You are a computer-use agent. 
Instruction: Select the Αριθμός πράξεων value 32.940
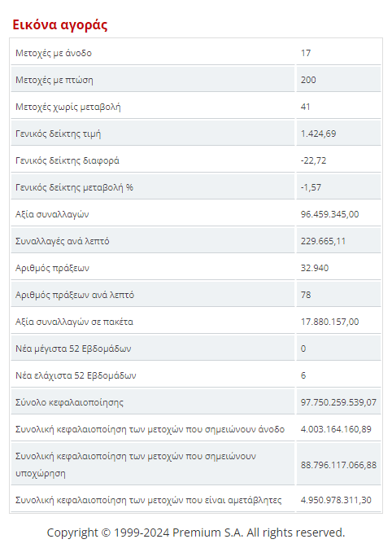[315, 268]
